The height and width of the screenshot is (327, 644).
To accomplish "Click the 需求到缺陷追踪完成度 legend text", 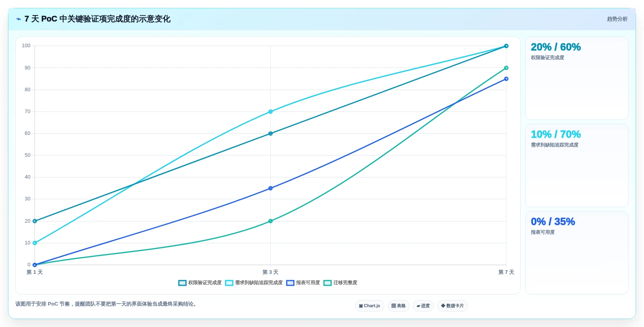I will coord(259,283).
